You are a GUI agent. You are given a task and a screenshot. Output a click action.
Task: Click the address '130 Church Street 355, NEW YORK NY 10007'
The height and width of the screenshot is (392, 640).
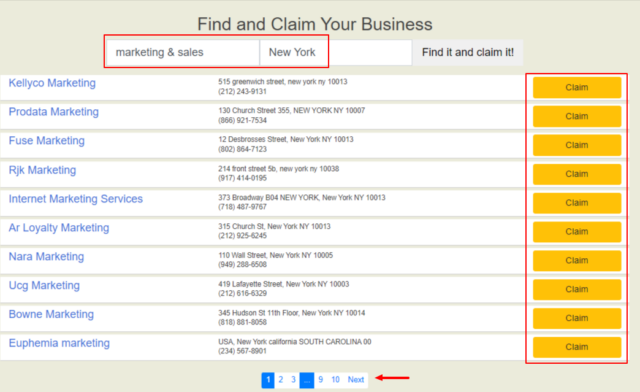click(292, 111)
